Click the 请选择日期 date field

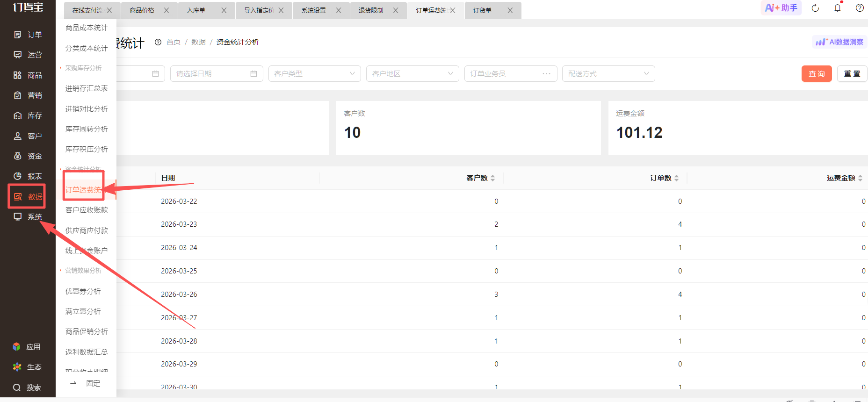(x=217, y=74)
